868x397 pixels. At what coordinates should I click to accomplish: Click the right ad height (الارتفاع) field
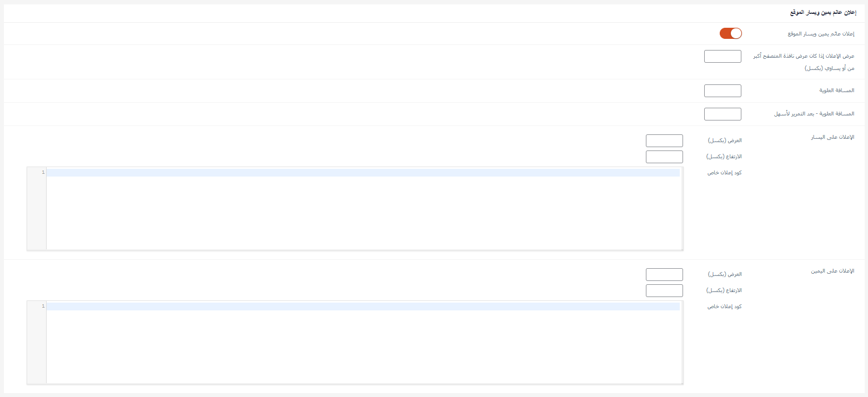click(x=664, y=290)
